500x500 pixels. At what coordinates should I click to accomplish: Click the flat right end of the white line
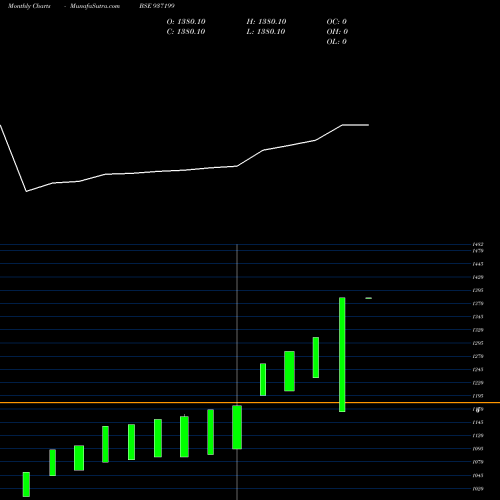coord(356,125)
